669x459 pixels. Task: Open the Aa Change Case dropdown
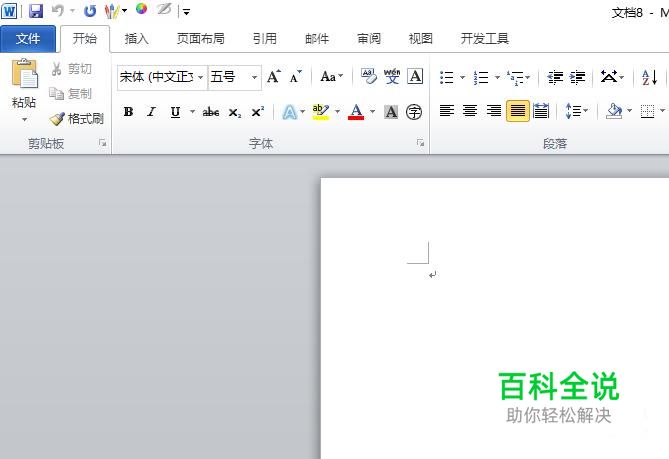[x=332, y=77]
